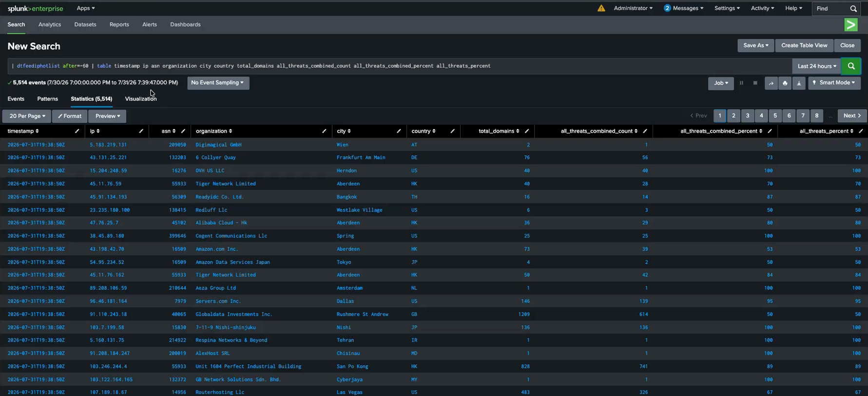The image size is (868, 396).
Task: Expand the No Event Sampling dropdown
Action: point(218,83)
